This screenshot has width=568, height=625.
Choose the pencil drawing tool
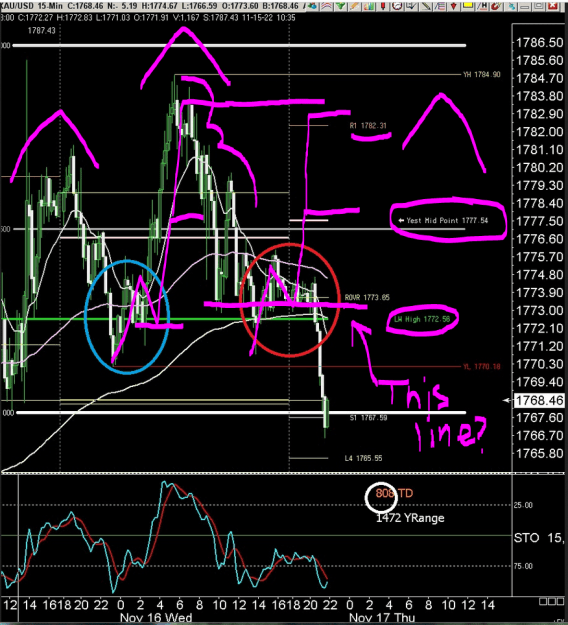point(354,6)
